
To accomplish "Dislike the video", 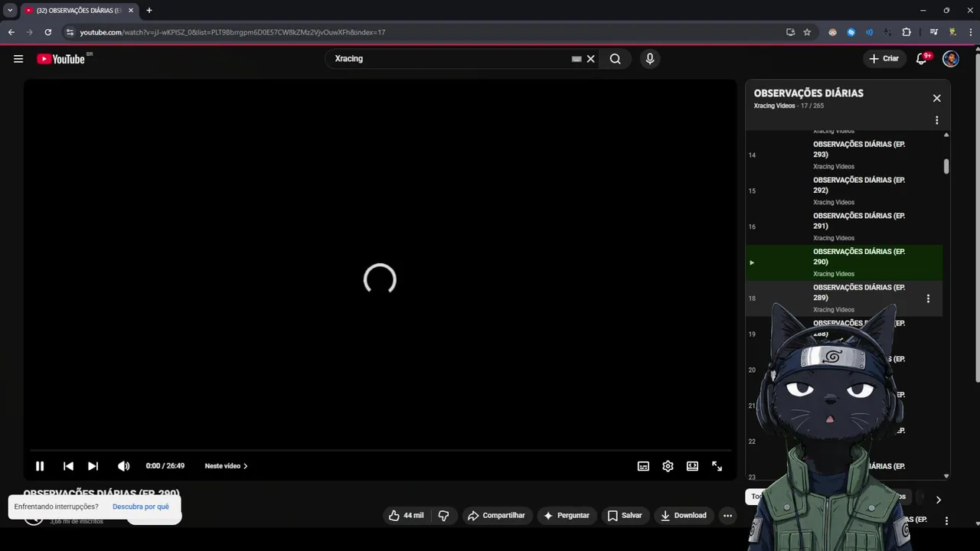I will [x=443, y=516].
